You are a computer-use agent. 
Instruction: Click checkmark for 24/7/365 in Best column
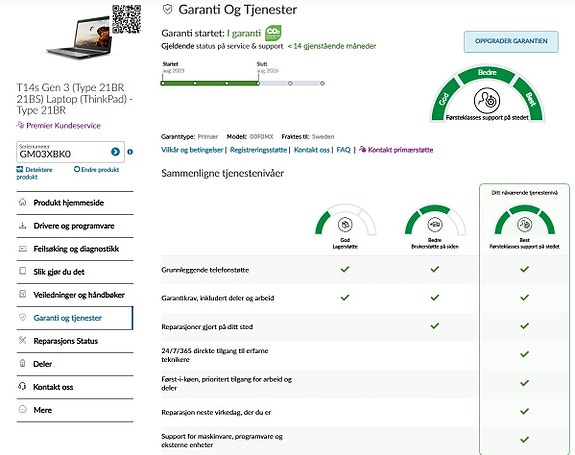point(524,354)
